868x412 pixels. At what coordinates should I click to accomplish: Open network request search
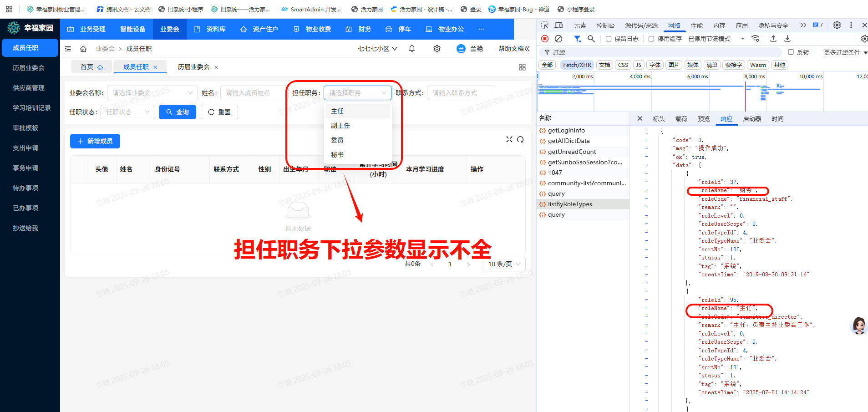[591, 39]
